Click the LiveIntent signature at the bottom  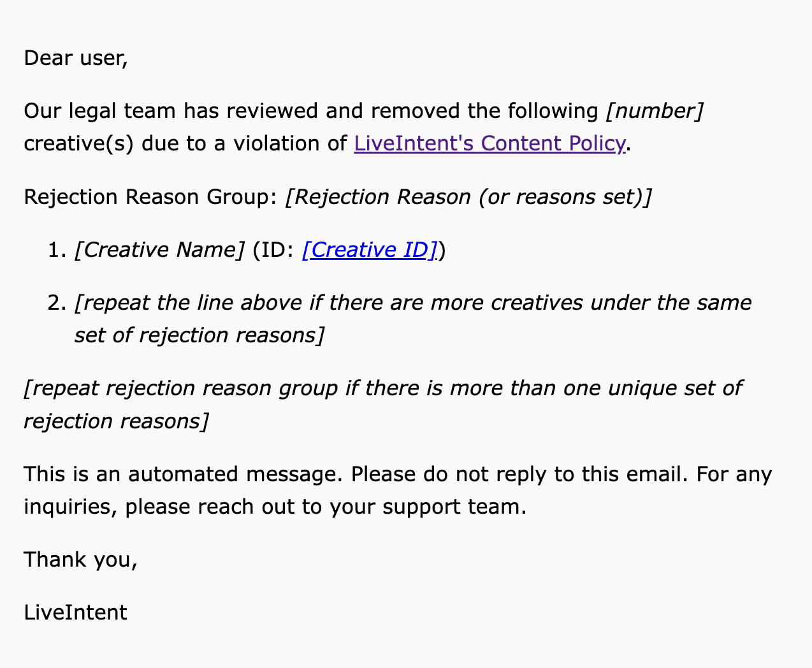pyautogui.click(x=75, y=613)
